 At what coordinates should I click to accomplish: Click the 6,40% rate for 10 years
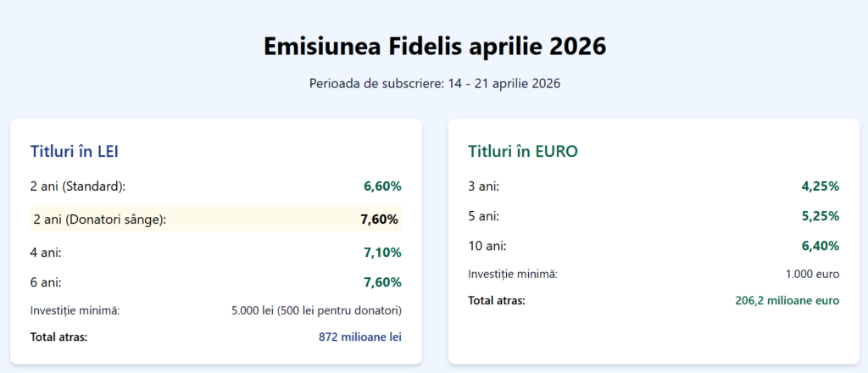tap(820, 246)
